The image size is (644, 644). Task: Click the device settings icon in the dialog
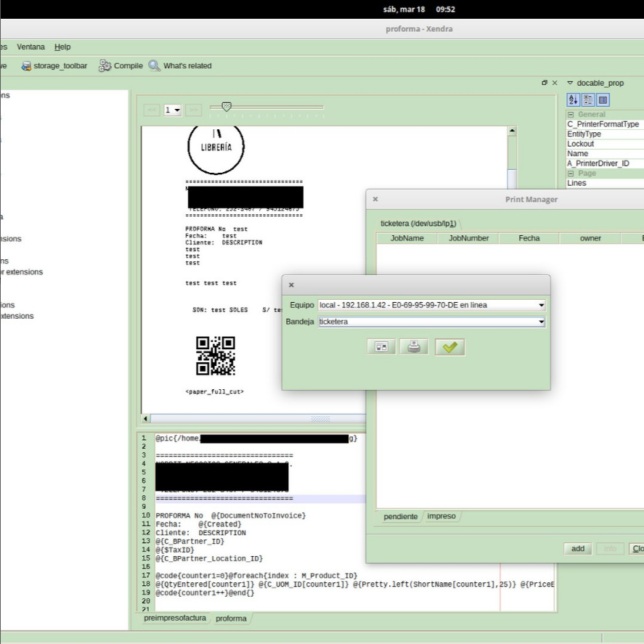[x=380, y=347]
